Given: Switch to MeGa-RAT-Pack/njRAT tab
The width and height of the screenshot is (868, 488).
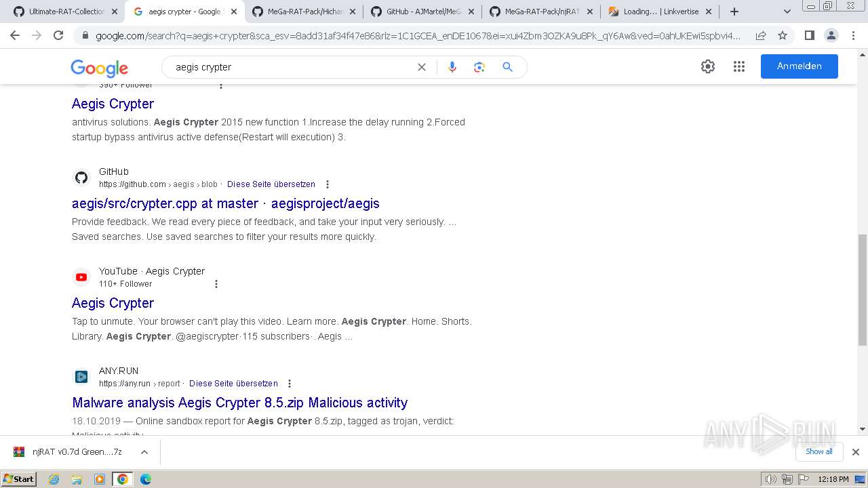Looking at the screenshot, I should (540, 12).
